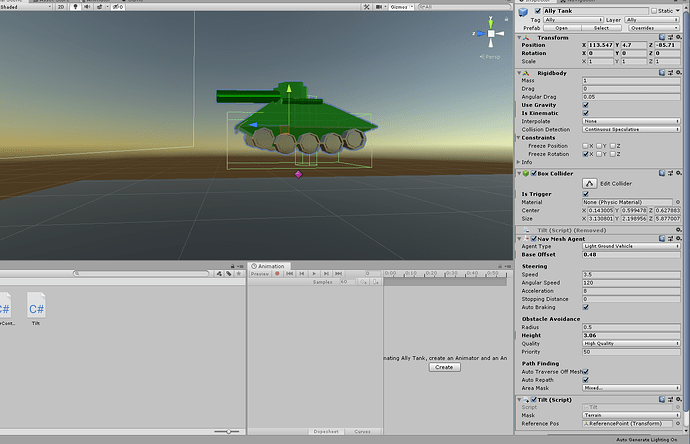This screenshot has height=444, width=690.
Task: Collapse the Rigidbody component
Action: [519, 73]
